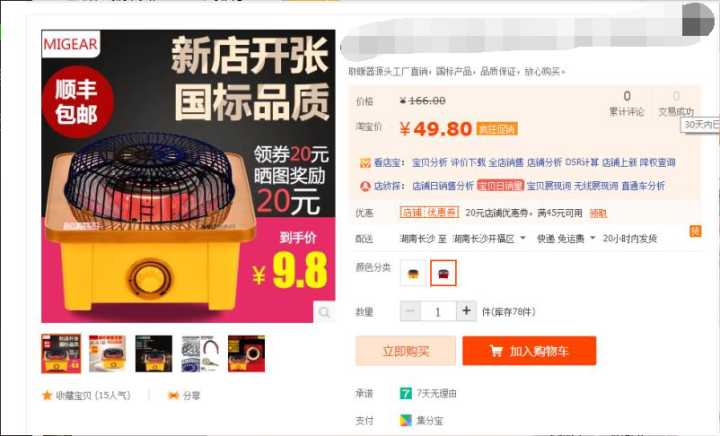The width and height of the screenshot is (720, 436).
Task: Click the star favorite icon 收藏宝贝
Action: pos(47,395)
